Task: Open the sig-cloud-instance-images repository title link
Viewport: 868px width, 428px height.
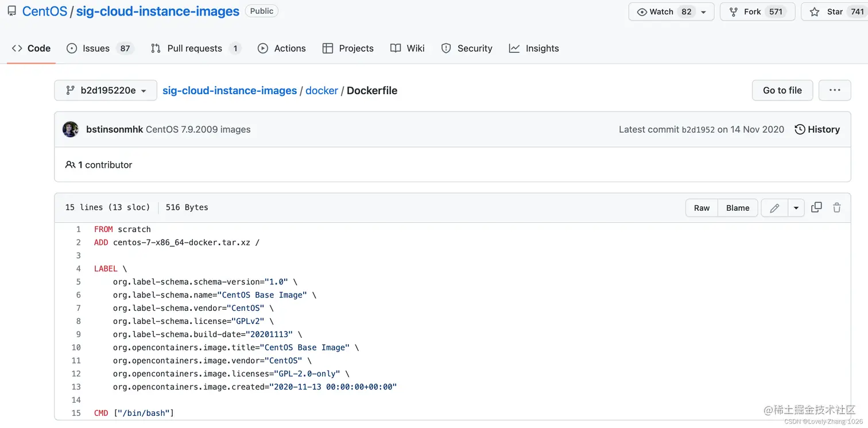Action: (158, 11)
